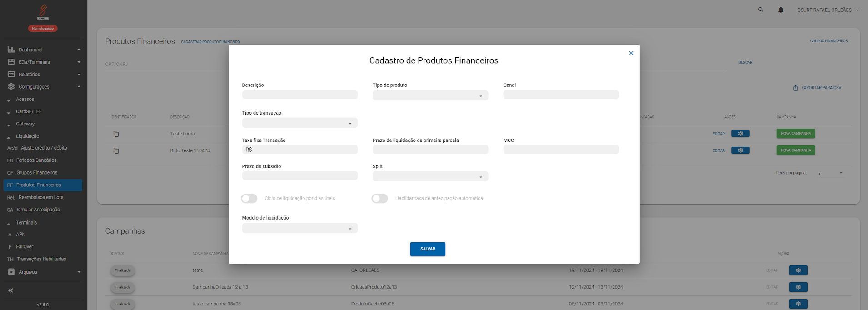This screenshot has width=868, height=310.
Task: Open the Tipo de produto dropdown
Action: coord(430,95)
